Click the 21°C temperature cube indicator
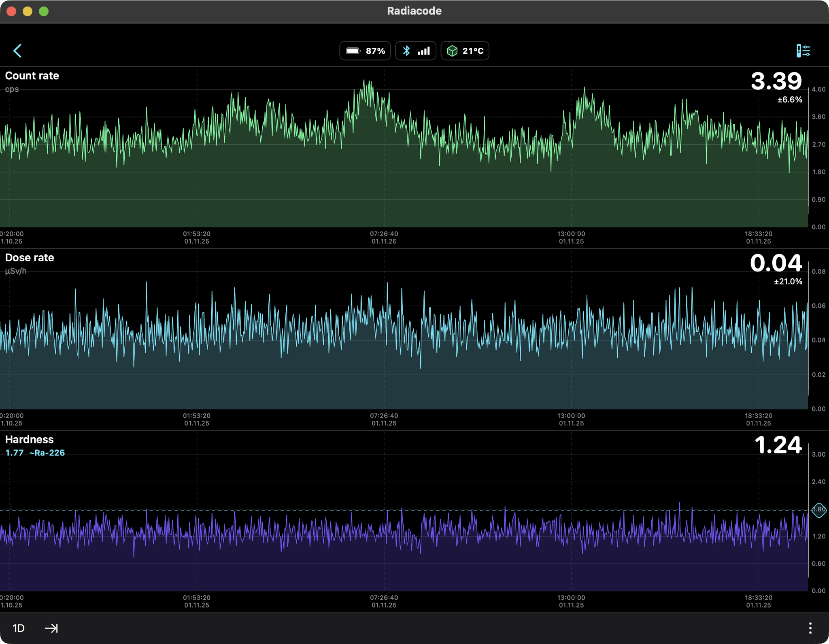This screenshot has height=644, width=829. (465, 51)
